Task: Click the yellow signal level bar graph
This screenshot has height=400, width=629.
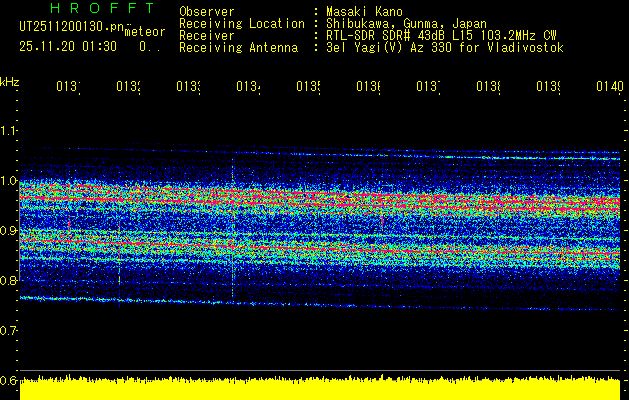Action: 320,388
